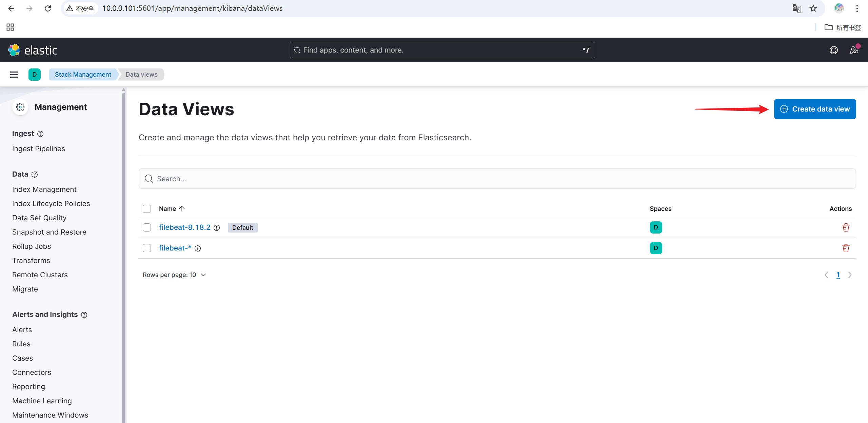Open the hamburger navigation menu
Viewport: 868px width, 423px height.
[x=14, y=75]
